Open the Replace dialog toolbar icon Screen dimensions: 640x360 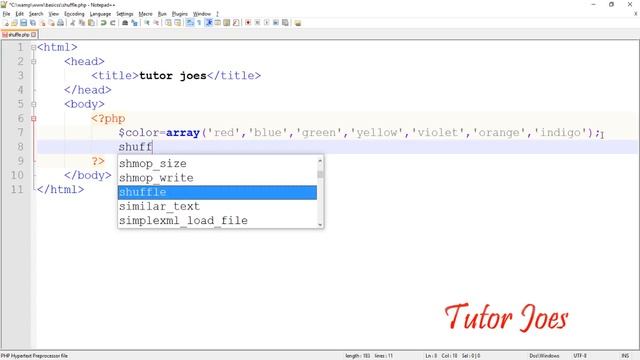click(x=135, y=23)
